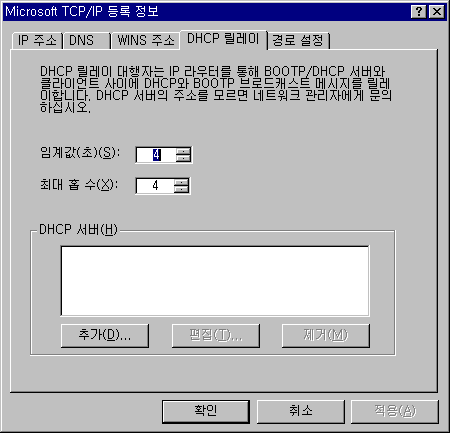Confirm settings with 확인 button
This screenshot has width=450, height=433.
click(x=206, y=411)
